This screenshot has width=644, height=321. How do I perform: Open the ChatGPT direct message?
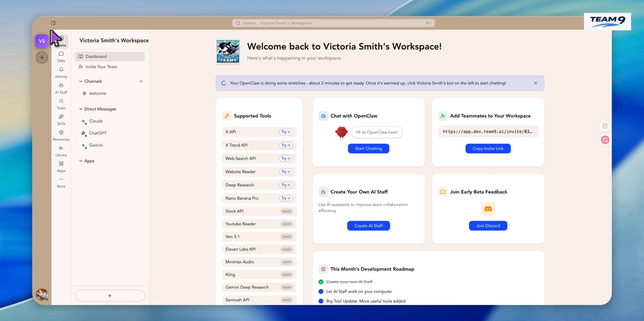(110, 133)
